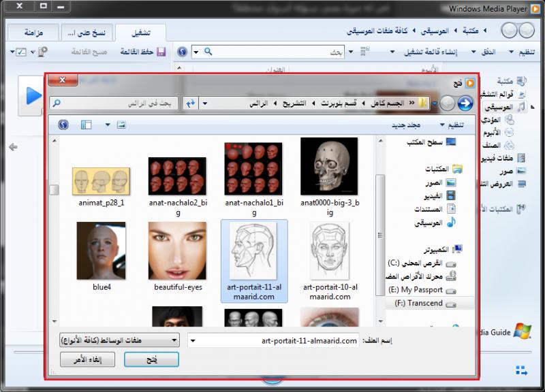Image resolution: width=545 pixels, height=392 pixels.
Task: Switch to the تشغيل tab in Media Player
Action: point(141,33)
